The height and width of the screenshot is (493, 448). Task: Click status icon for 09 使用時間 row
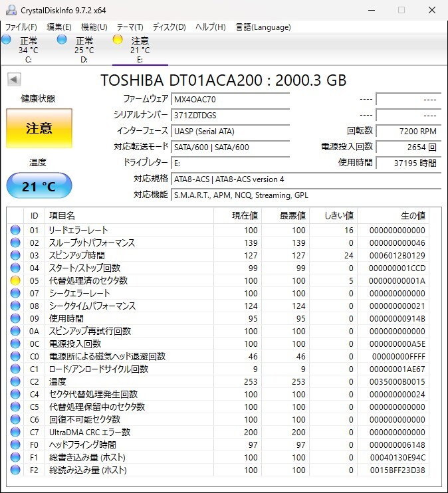pyautogui.click(x=15, y=318)
